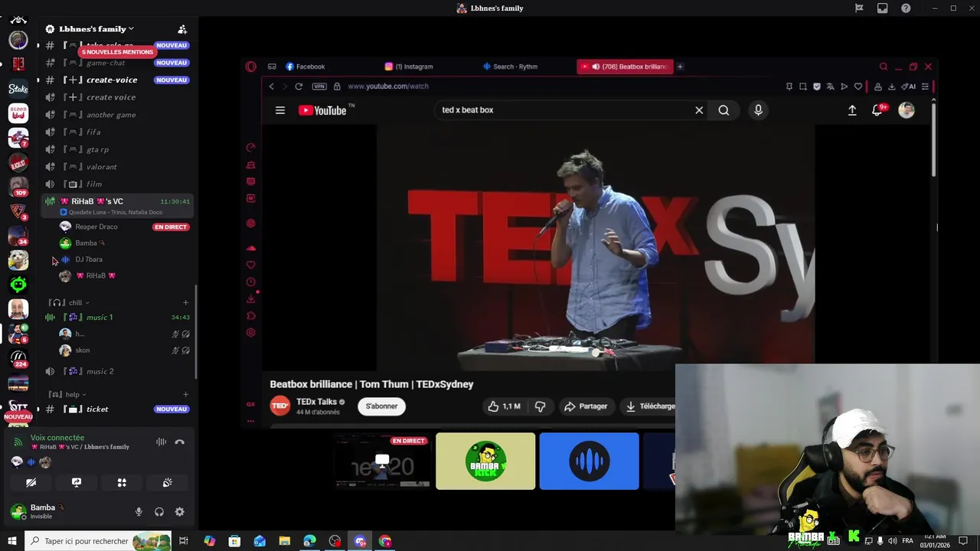Join the another game voice channel
The width and height of the screenshot is (980, 551).
(111, 115)
